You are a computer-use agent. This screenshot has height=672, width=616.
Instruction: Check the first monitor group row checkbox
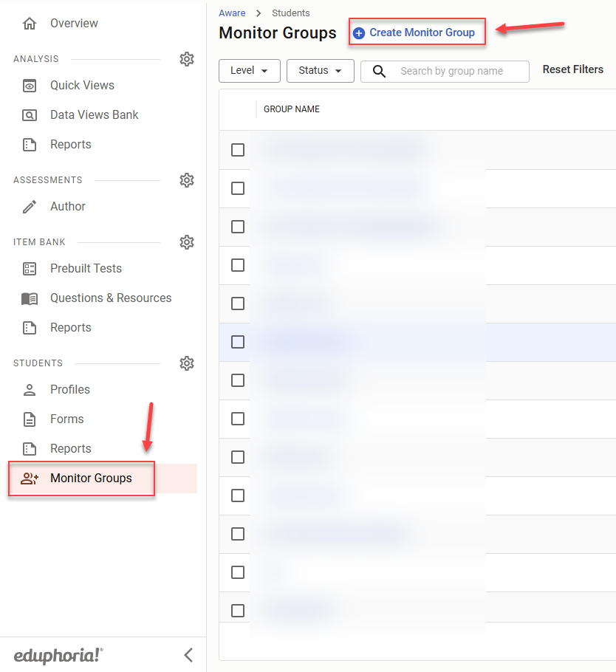point(238,150)
